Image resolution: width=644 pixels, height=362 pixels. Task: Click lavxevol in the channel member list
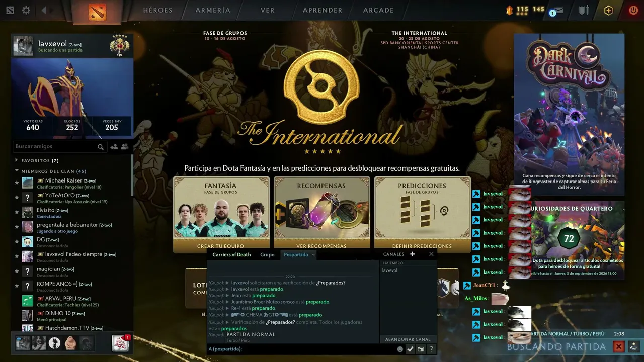pos(390,270)
